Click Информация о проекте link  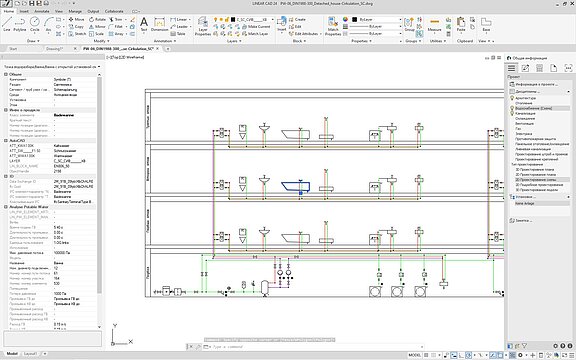click(533, 84)
